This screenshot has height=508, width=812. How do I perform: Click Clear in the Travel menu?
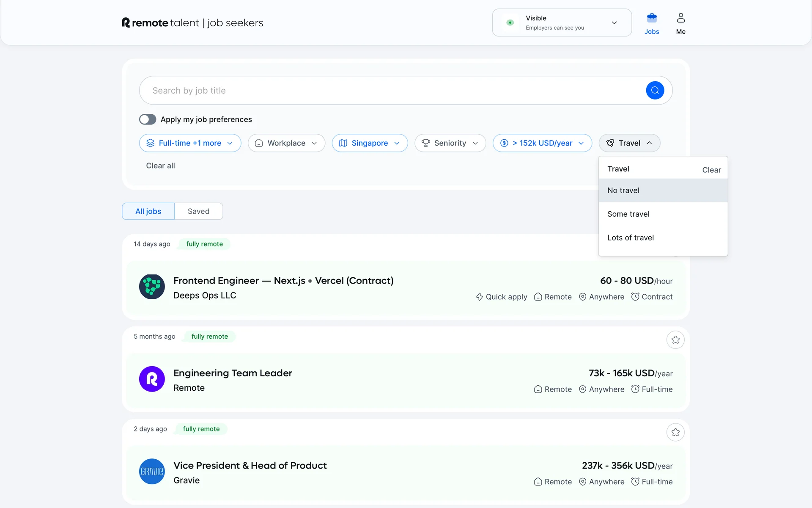click(x=711, y=170)
